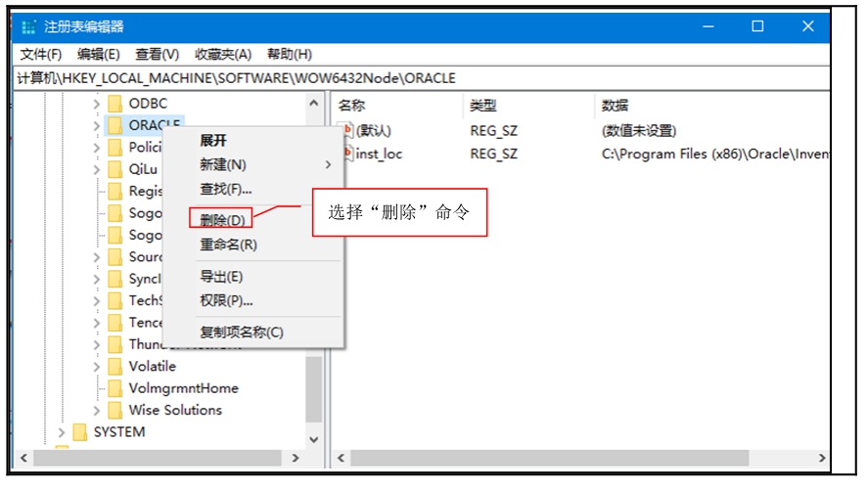The image size is (868, 489).
Task: Select the inst_loc value name
Action: pos(379,154)
